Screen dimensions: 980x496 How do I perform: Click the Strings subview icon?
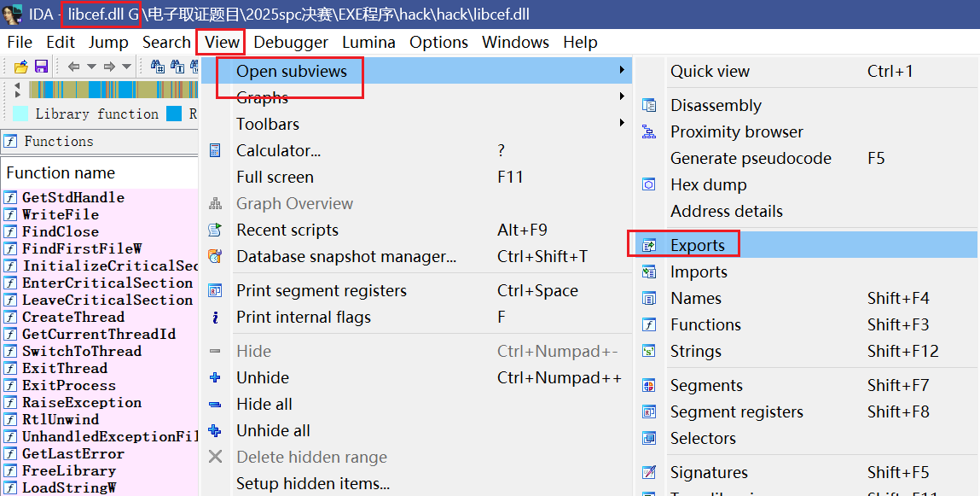(x=649, y=351)
